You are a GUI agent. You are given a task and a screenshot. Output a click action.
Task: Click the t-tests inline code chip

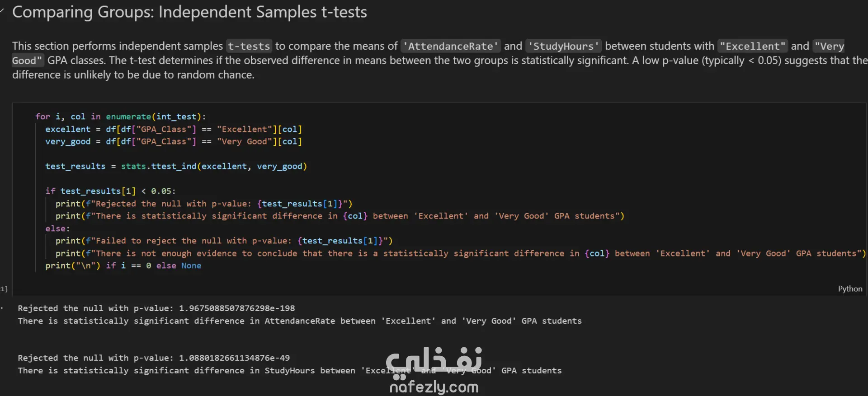pos(249,46)
